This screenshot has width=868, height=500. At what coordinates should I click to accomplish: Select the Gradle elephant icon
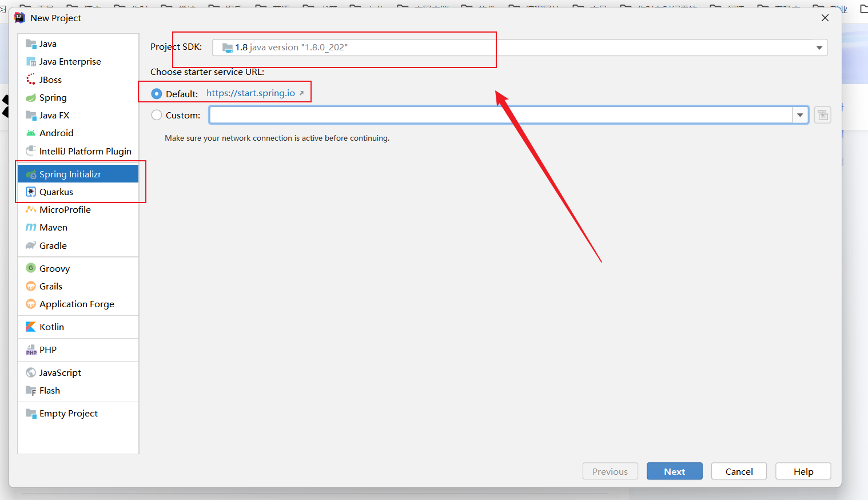click(31, 245)
